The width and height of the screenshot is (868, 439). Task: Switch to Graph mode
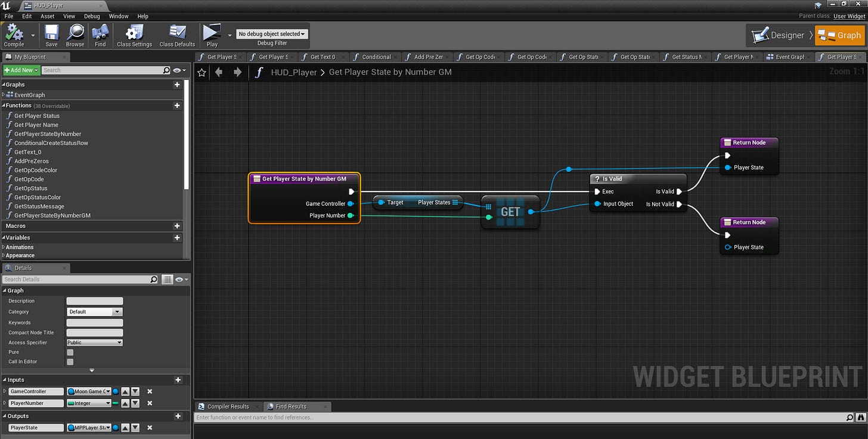point(839,35)
